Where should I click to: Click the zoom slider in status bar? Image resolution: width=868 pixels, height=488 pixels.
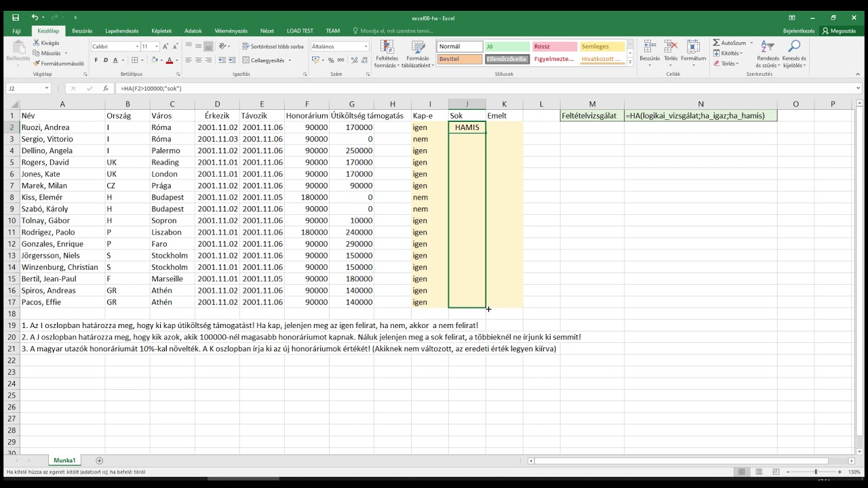coord(815,472)
